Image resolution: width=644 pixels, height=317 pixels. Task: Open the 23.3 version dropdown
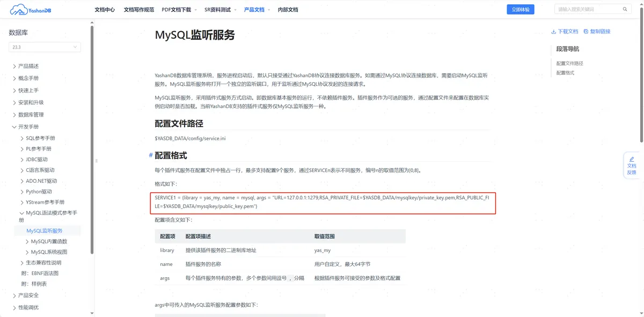pyautogui.click(x=45, y=47)
